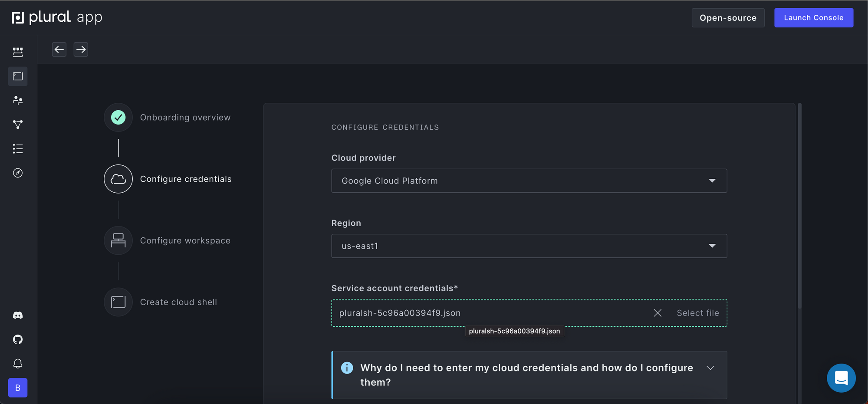Click the Open-source button
This screenshot has width=868, height=404.
pos(728,18)
